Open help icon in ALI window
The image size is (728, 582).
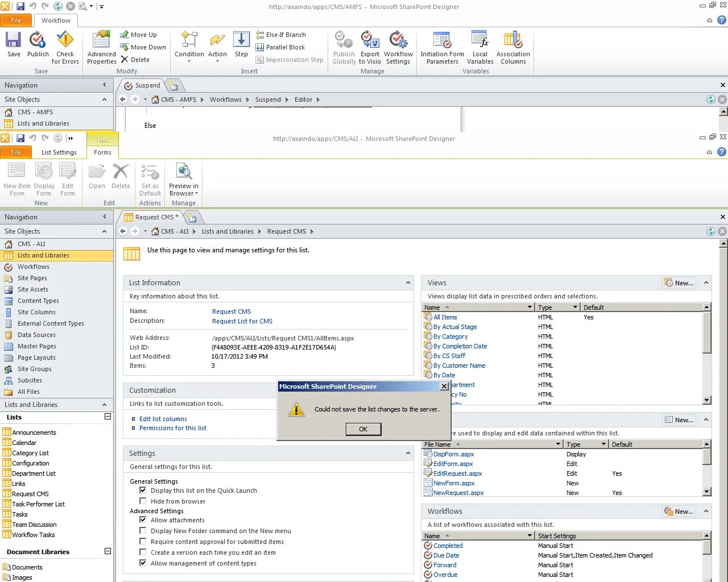[722, 152]
